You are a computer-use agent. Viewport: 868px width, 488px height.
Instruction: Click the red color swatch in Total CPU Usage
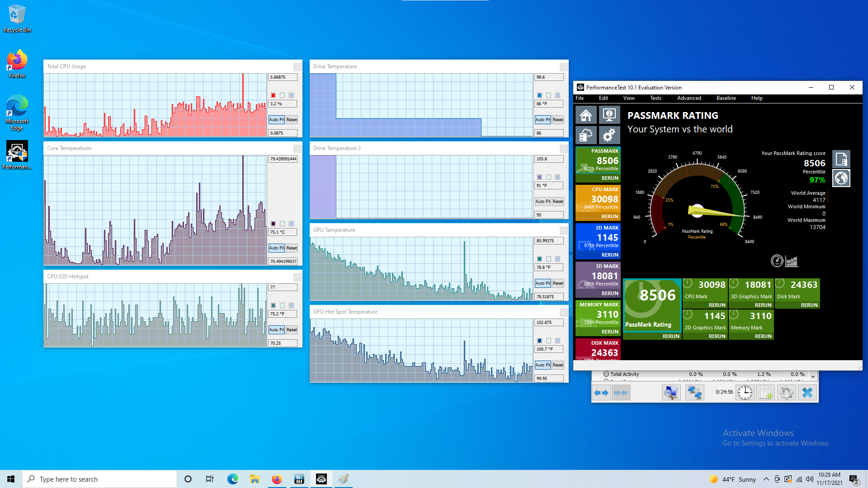coord(273,95)
